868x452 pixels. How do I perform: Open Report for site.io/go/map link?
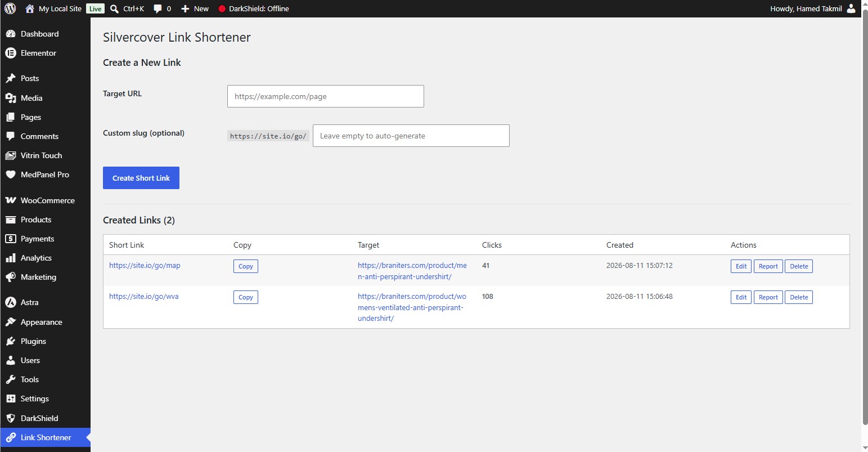[768, 266]
